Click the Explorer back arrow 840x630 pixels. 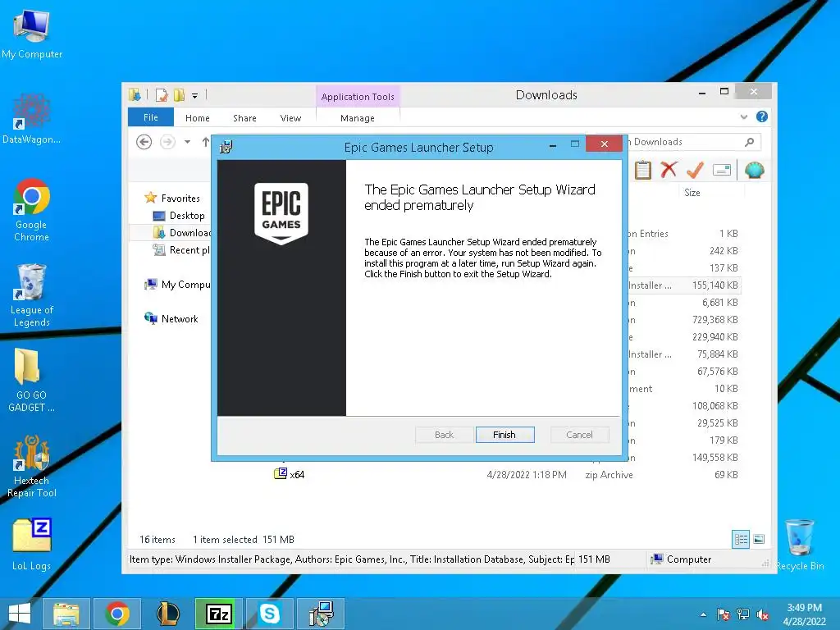point(144,142)
